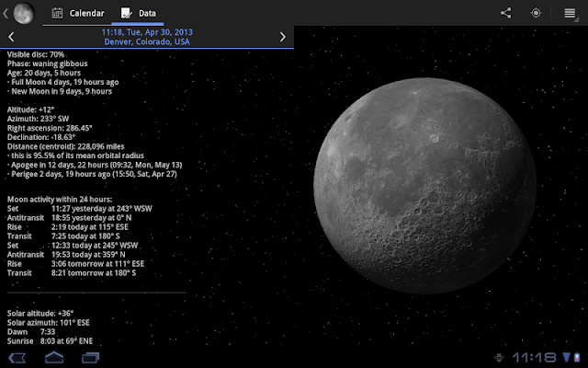The width and height of the screenshot is (588, 368).
Task: Tap the Perigee 2 days, 19 hours ago line
Action: pyautogui.click(x=92, y=174)
